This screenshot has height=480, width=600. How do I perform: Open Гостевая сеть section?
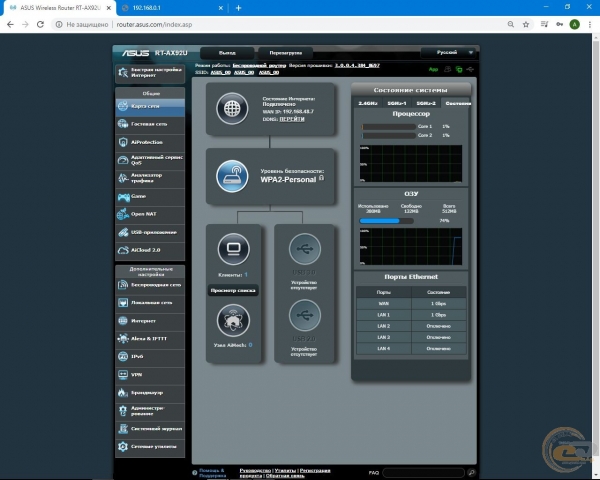point(150,124)
